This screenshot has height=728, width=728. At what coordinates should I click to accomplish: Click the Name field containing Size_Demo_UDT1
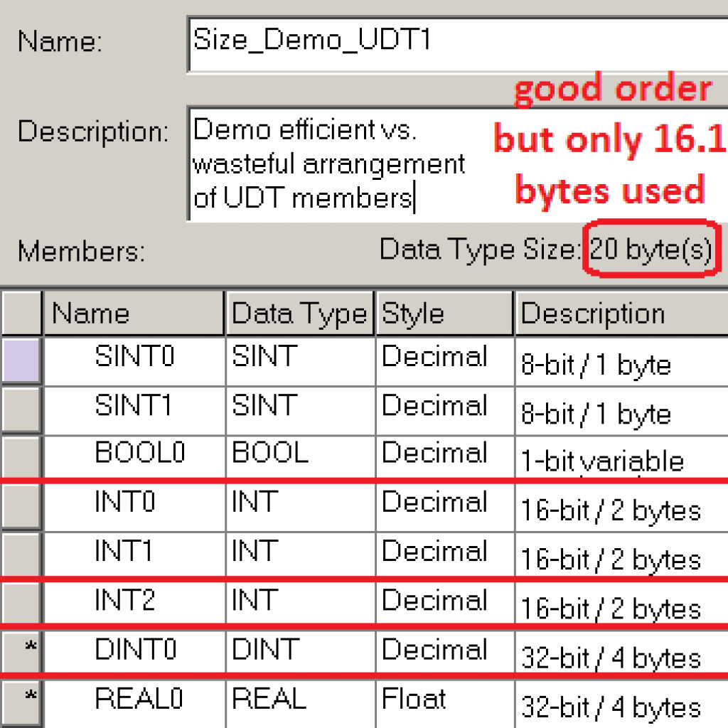coord(458,45)
